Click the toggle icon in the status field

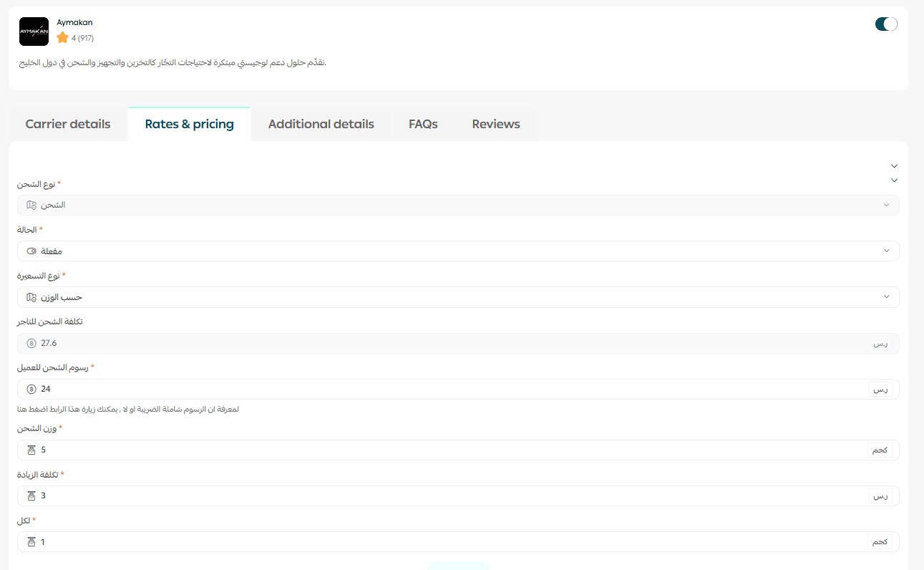(31, 251)
